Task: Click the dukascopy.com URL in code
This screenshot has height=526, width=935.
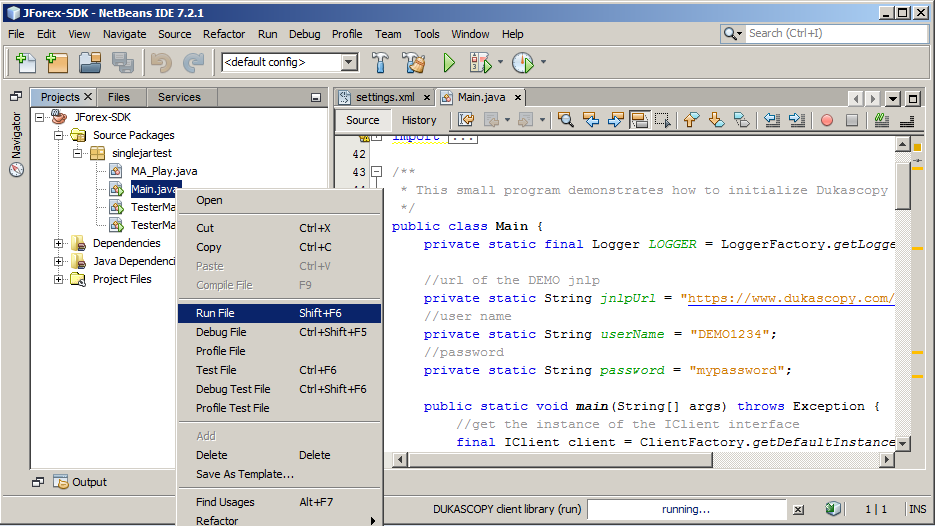Action: tap(791, 298)
